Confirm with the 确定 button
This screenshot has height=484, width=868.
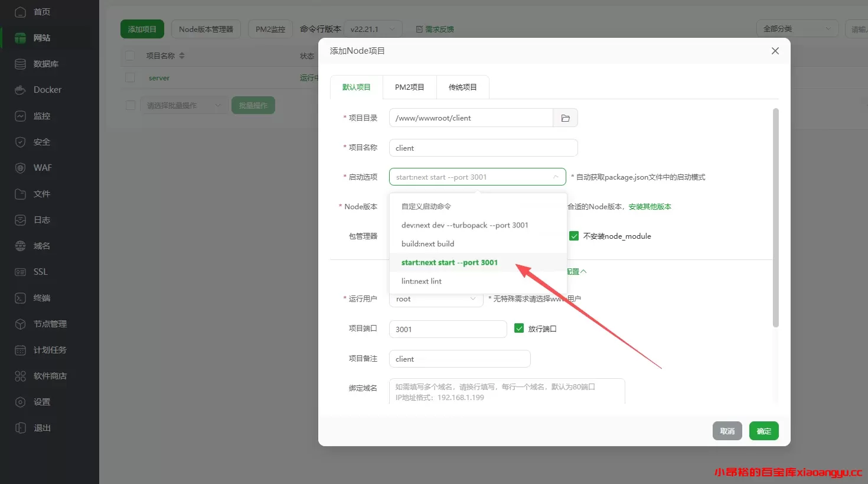tap(763, 431)
